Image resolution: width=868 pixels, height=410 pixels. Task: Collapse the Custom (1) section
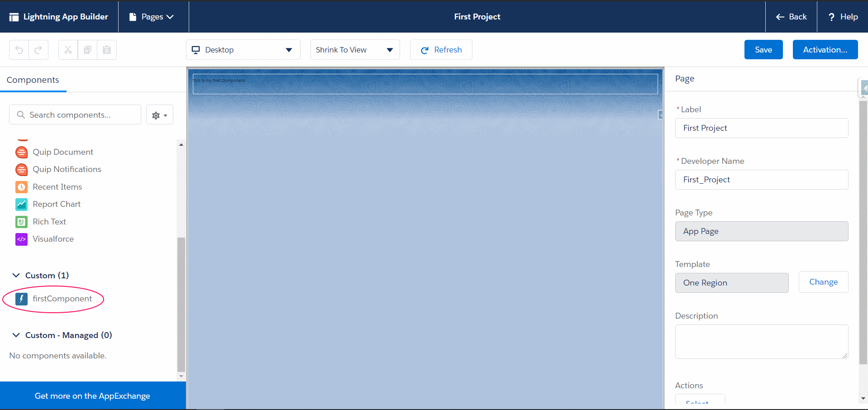pos(16,276)
